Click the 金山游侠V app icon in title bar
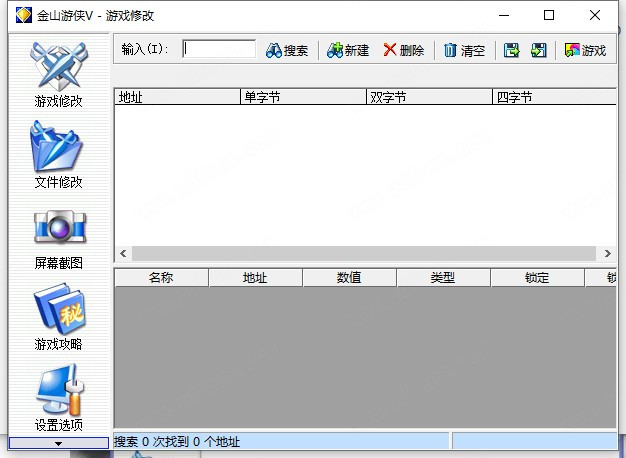Image resolution: width=626 pixels, height=458 pixels. (24, 15)
